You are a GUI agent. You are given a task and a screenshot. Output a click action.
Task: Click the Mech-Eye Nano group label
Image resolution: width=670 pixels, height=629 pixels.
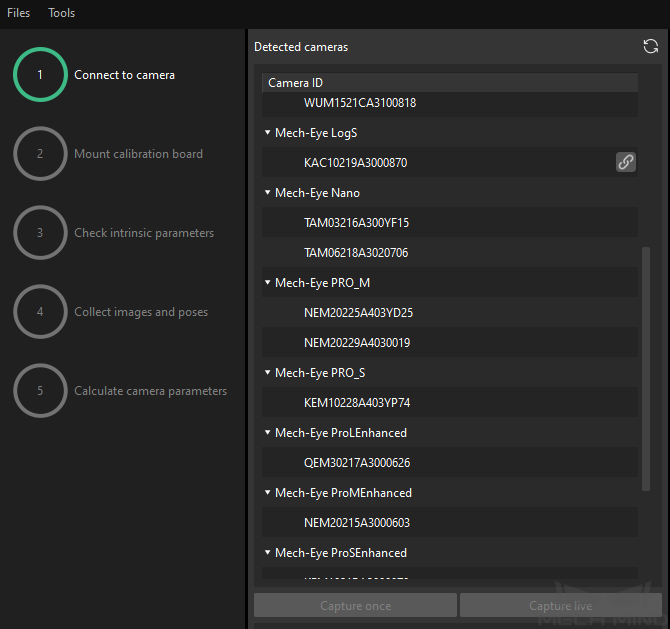click(x=317, y=193)
